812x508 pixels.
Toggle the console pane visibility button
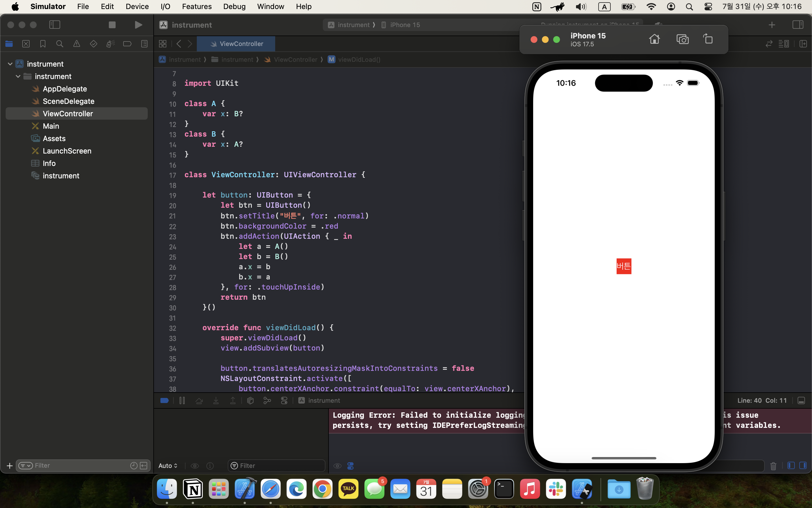(x=803, y=466)
